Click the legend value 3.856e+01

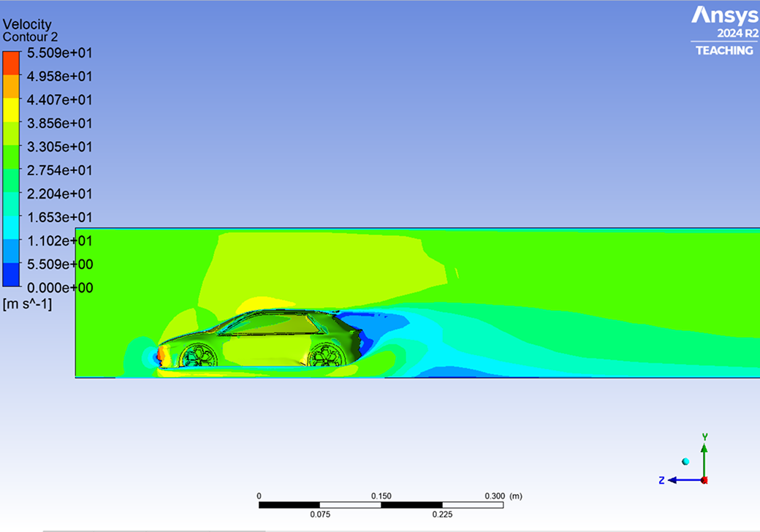click(x=60, y=123)
